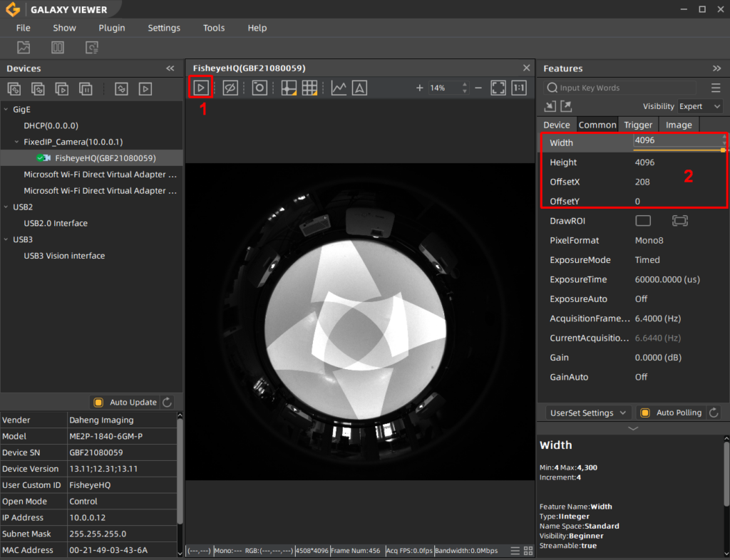730x560 pixels.
Task: Open the Plugin menu
Action: (x=112, y=28)
